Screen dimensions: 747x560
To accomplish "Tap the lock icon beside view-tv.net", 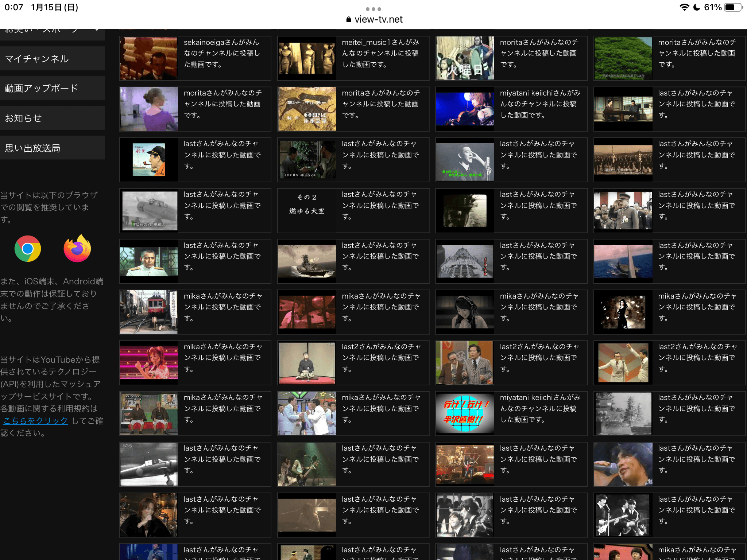I will pos(348,20).
